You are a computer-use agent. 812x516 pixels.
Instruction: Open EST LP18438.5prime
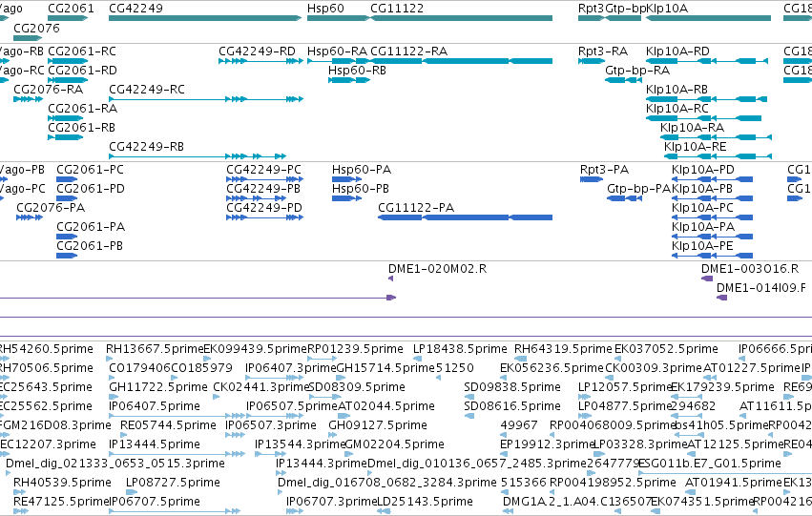point(417,359)
